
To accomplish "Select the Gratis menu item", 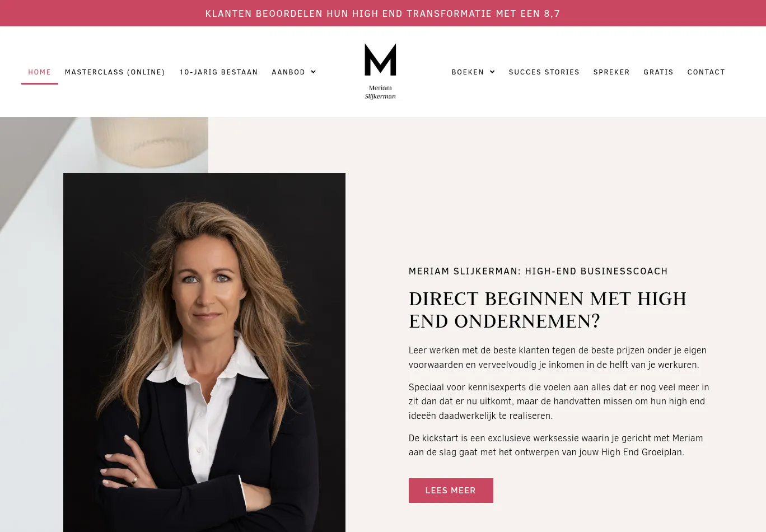I will (x=658, y=72).
